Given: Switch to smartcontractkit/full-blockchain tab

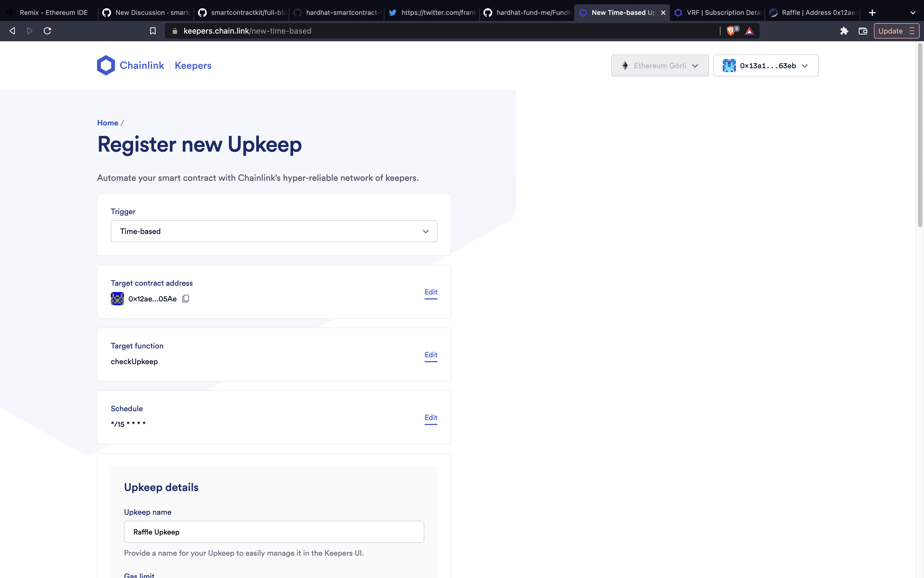Looking at the screenshot, I should click(x=242, y=13).
